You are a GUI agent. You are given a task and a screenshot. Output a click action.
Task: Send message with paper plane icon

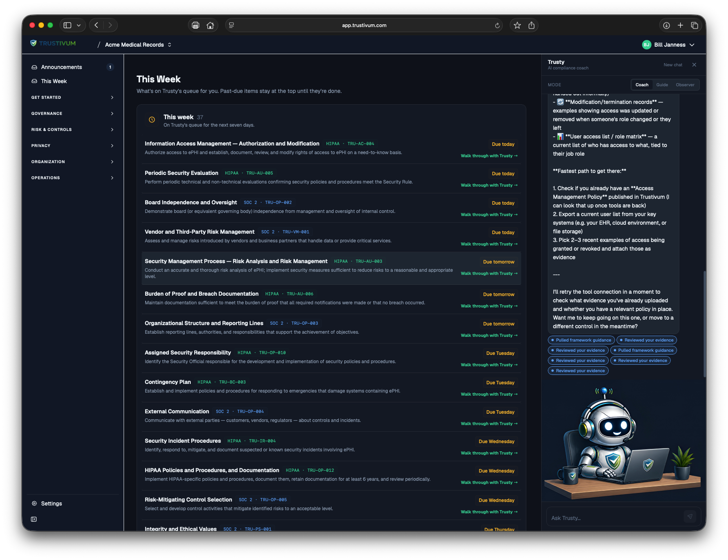coord(690,516)
